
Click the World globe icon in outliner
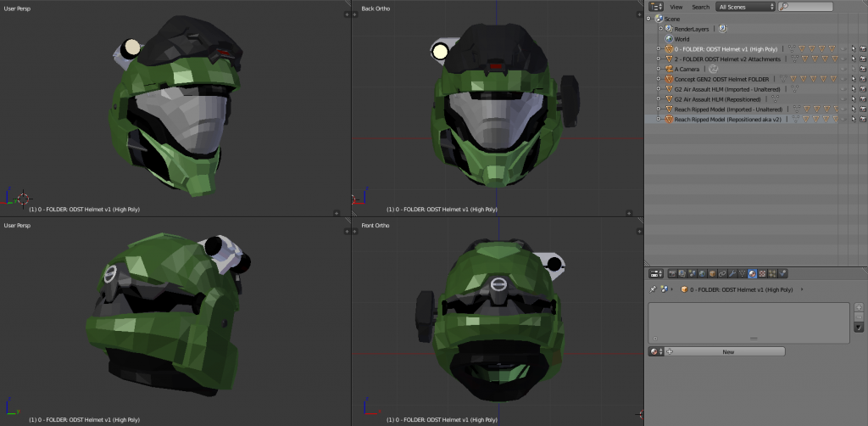pyautogui.click(x=669, y=39)
